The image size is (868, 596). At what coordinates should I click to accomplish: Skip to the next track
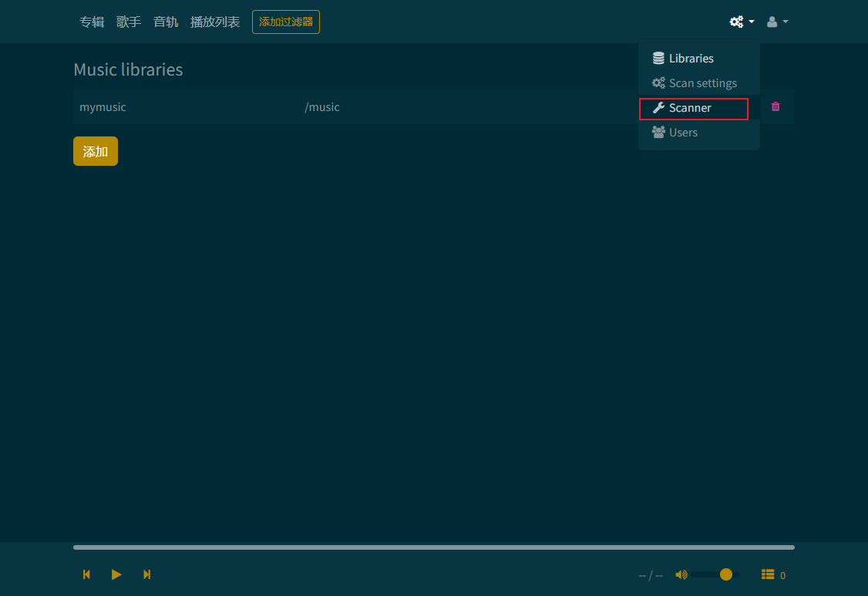[x=146, y=574]
